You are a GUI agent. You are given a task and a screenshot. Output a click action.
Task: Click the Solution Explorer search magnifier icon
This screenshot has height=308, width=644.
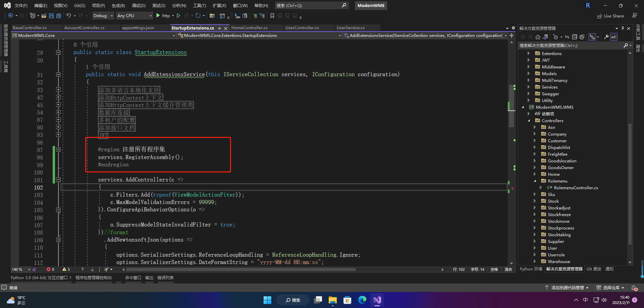point(626,45)
